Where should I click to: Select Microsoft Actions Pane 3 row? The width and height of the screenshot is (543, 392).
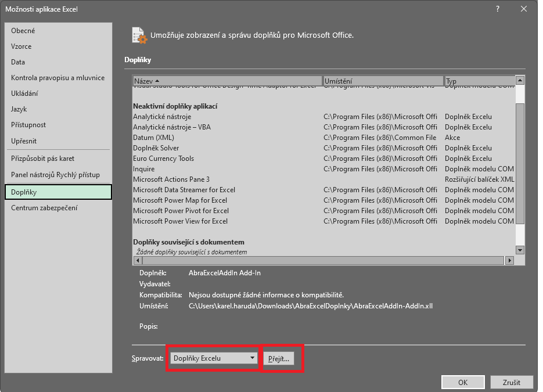point(323,179)
